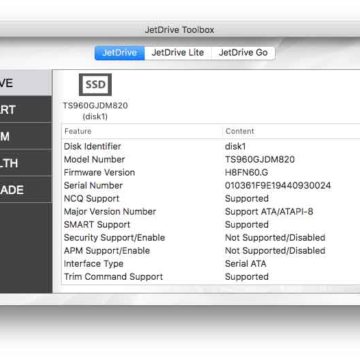
Task: Select the disk1 value in the Content column
Action: click(x=235, y=146)
